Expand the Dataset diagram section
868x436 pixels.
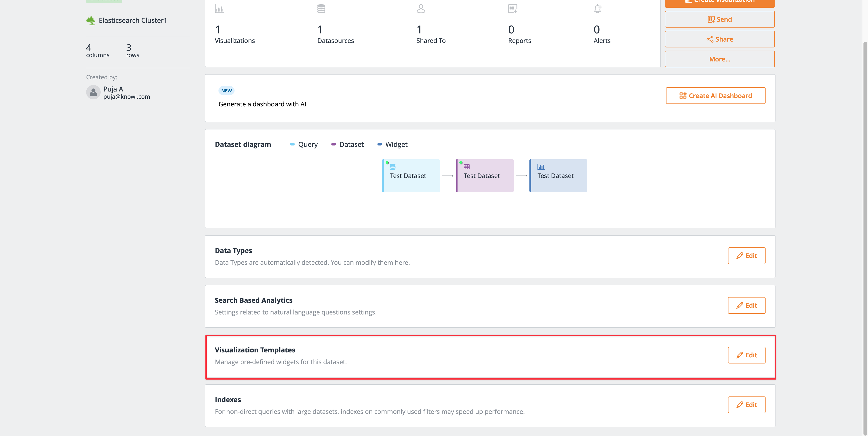pos(243,144)
